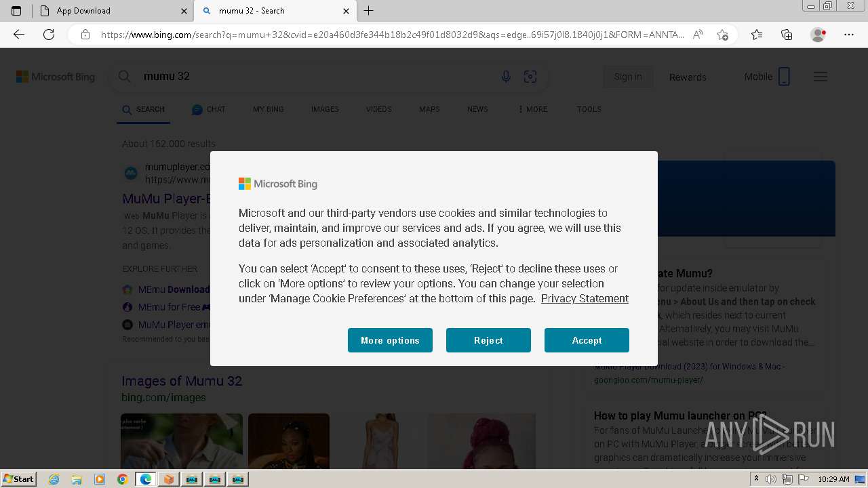Open Edge Settings and more menu
Image resolution: width=868 pixels, height=488 pixels.
tap(848, 35)
